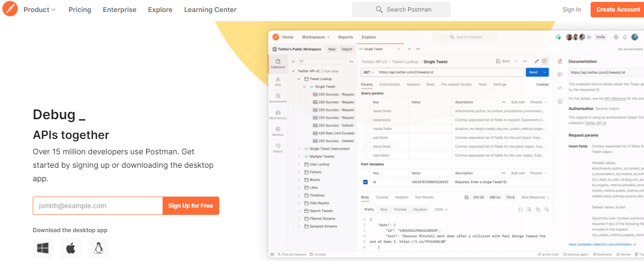Open the GET method dropdown
Image resolution: width=644 pixels, height=261 pixels.
(x=369, y=72)
